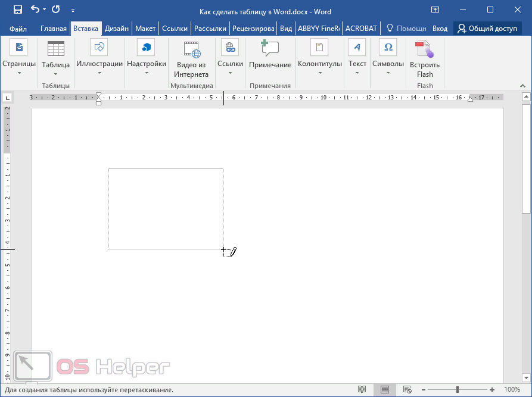Screen dimensions: 532x397
Task: Click the Save icon in quick access toolbar
Action: pos(17,10)
